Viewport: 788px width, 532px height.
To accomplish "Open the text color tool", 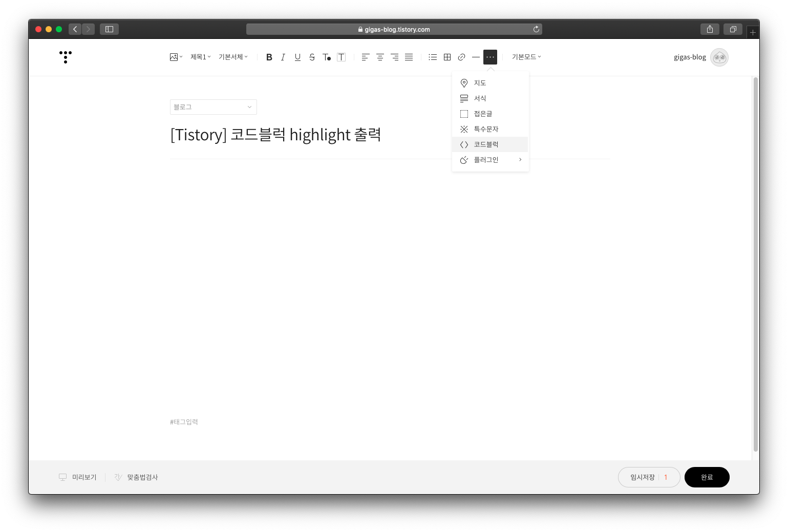I will click(x=326, y=57).
